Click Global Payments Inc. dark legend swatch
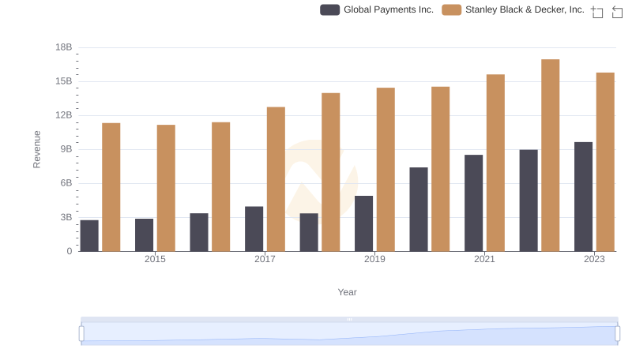This screenshot has height=364, width=632. click(329, 9)
